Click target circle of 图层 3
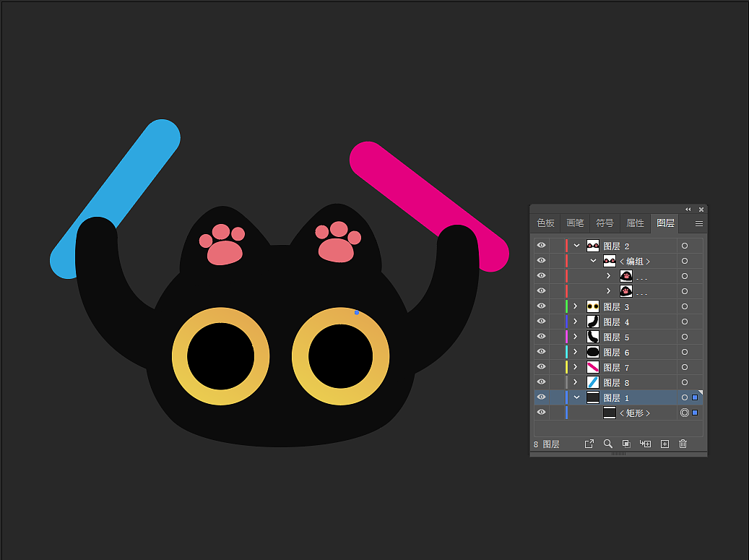Viewport: 749px width, 560px height. click(x=685, y=306)
